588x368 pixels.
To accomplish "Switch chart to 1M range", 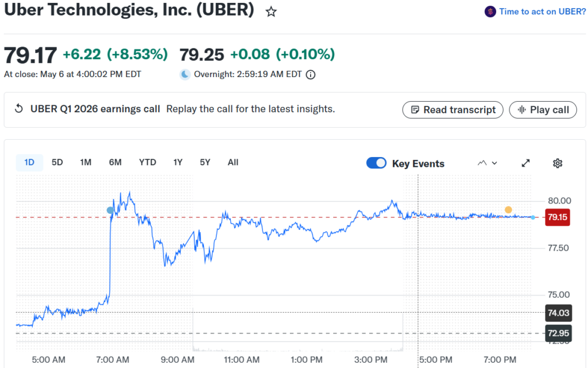I will pos(86,162).
